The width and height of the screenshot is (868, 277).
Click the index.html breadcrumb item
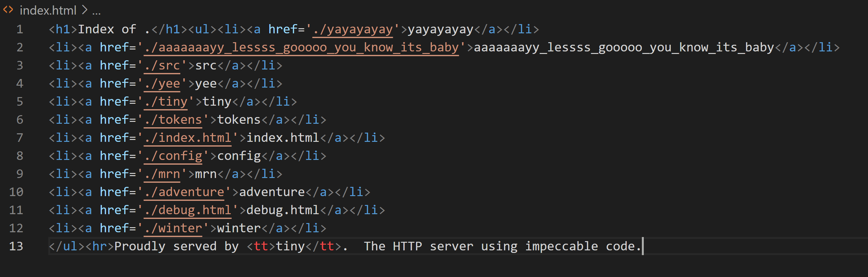coord(48,11)
